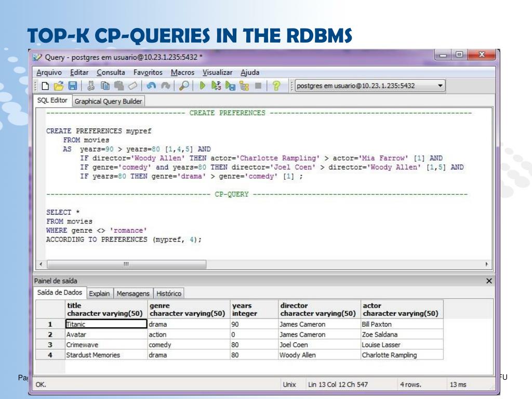
Task: Click the New file toolbar icon
Action: click(46, 86)
